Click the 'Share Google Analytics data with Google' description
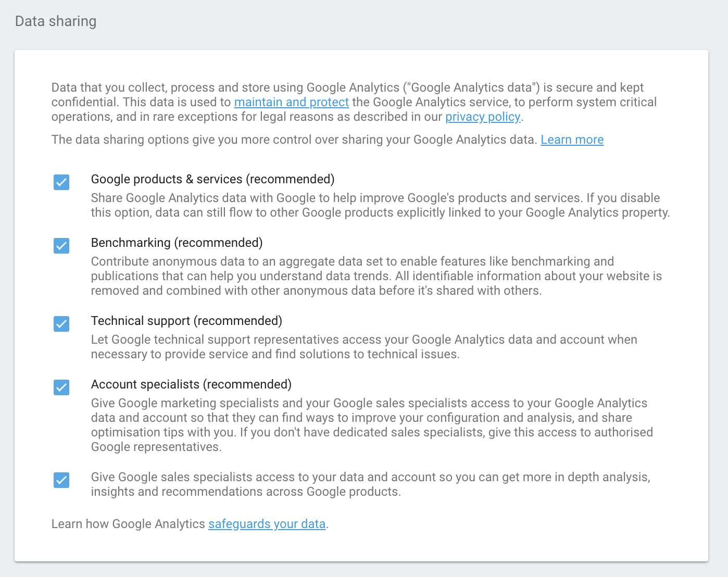This screenshot has width=728, height=577. click(x=380, y=205)
